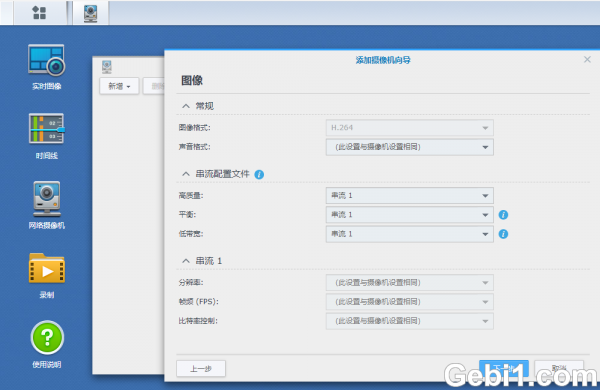Click the 上一步 back button
The image size is (600, 390).
[201, 369]
